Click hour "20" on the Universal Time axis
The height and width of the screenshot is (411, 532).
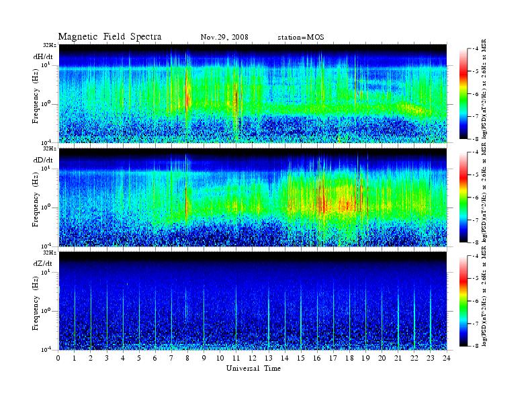pos(382,358)
